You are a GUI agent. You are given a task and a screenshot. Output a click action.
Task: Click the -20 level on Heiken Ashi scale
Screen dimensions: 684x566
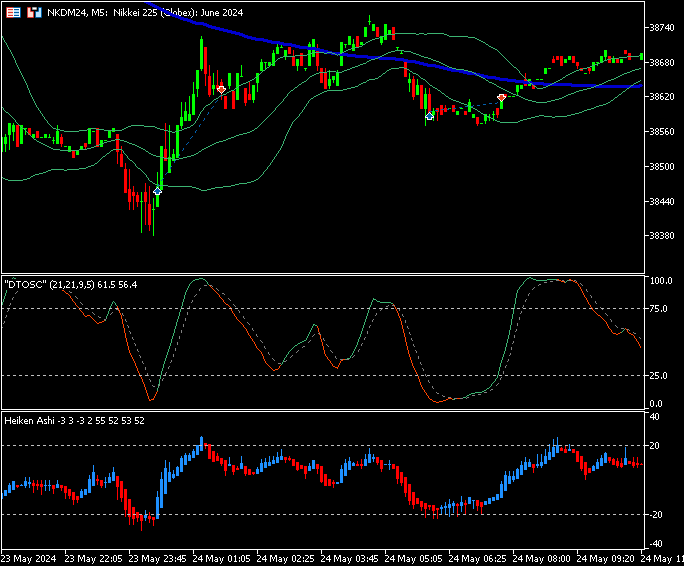[x=656, y=515]
